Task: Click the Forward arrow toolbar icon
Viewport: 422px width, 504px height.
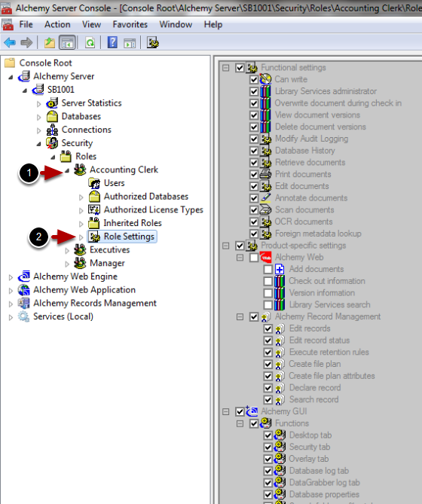Action: (26, 42)
